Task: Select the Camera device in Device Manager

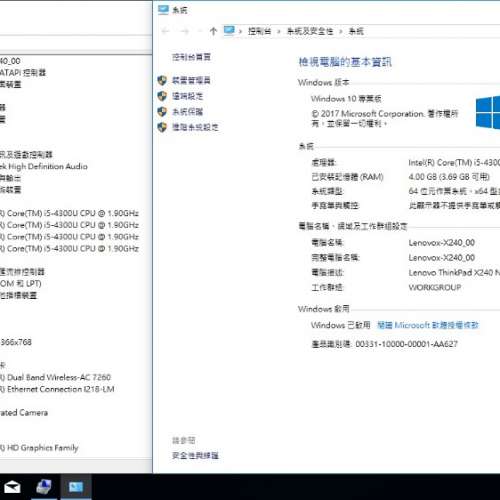Action: (x=24, y=413)
